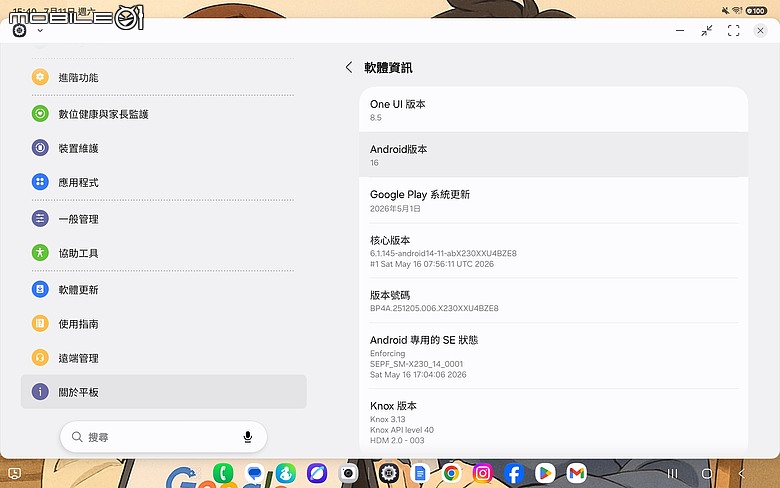Open 一般管理 general management
Viewport: 780px width, 488px height.
tap(163, 219)
